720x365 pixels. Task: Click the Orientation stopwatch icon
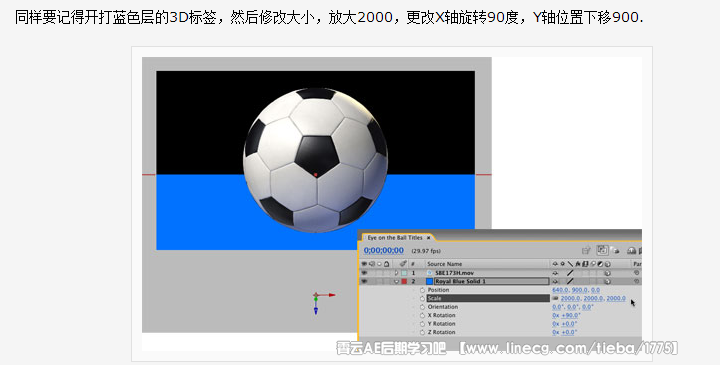point(422,307)
